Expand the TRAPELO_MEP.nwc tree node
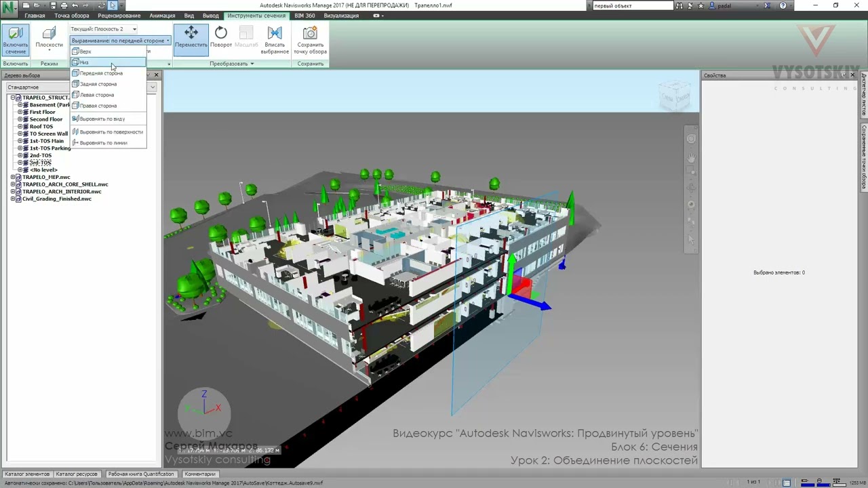The image size is (868, 488). pos(13,177)
